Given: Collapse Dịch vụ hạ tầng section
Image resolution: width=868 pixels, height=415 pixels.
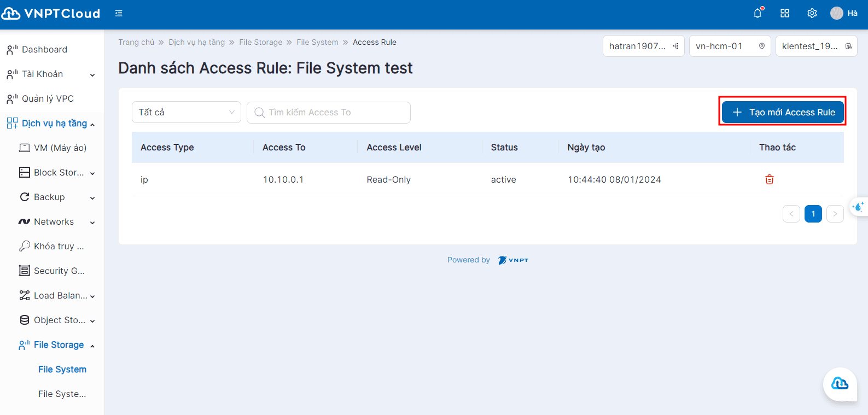Looking at the screenshot, I should 92,125.
